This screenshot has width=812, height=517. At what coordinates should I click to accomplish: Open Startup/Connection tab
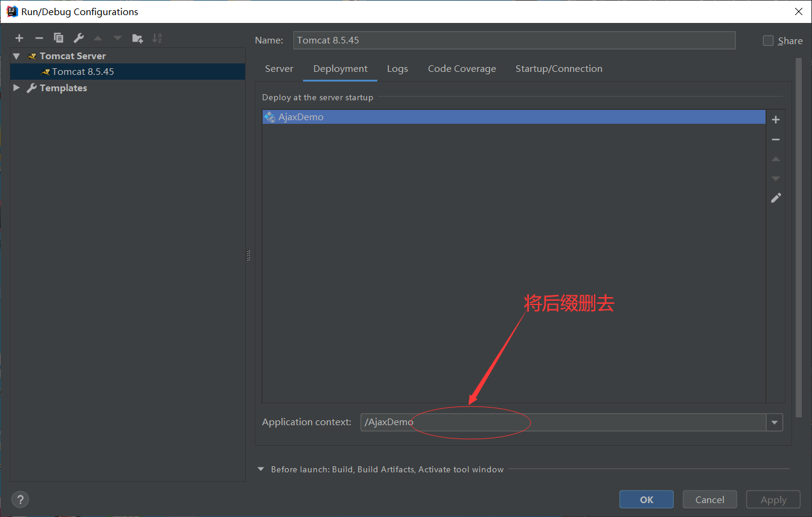[559, 69]
